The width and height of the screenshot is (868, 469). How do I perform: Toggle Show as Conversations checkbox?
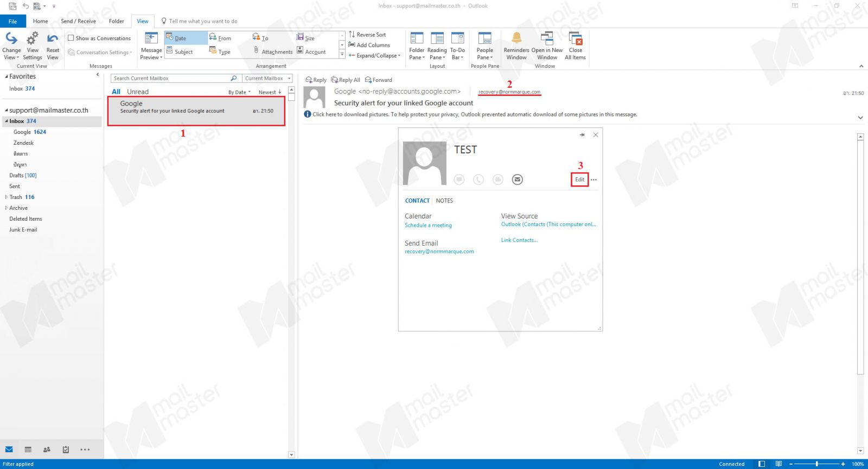tap(71, 38)
